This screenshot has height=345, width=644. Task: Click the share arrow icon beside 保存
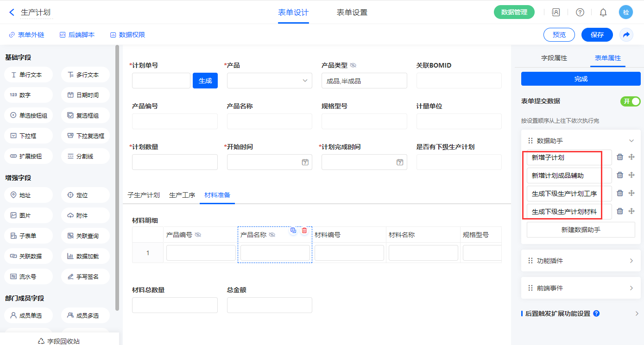click(626, 35)
